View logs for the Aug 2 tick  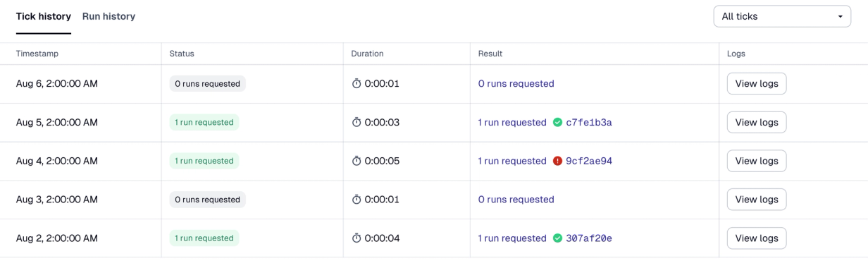point(757,238)
